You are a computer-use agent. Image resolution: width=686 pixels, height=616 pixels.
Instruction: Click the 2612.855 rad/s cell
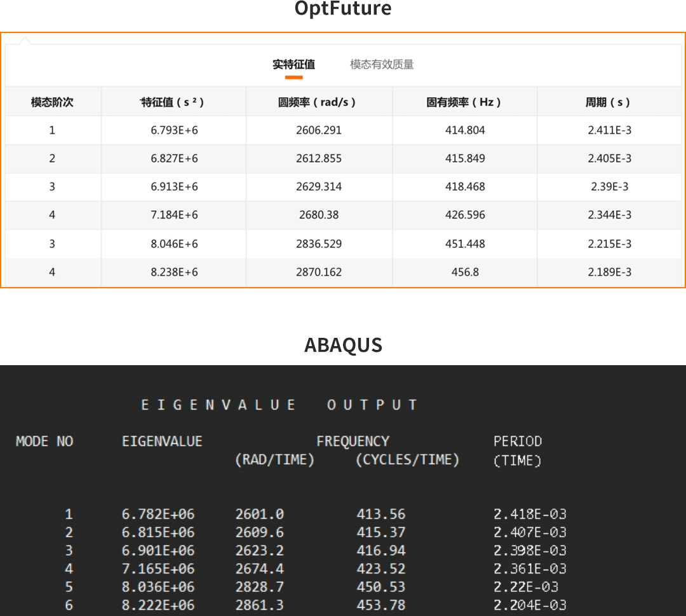[319, 158]
